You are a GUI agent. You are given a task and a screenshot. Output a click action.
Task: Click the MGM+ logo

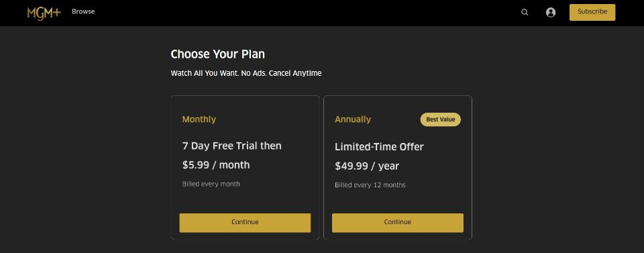click(44, 13)
